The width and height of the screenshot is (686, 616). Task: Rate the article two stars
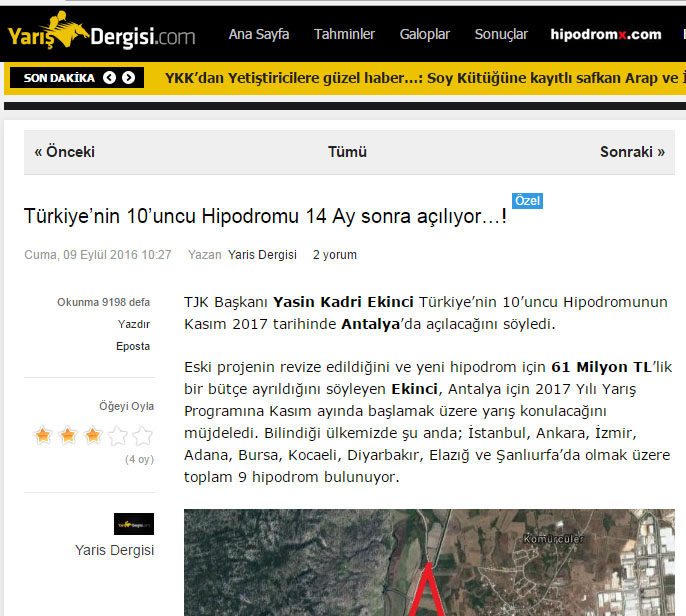68,435
